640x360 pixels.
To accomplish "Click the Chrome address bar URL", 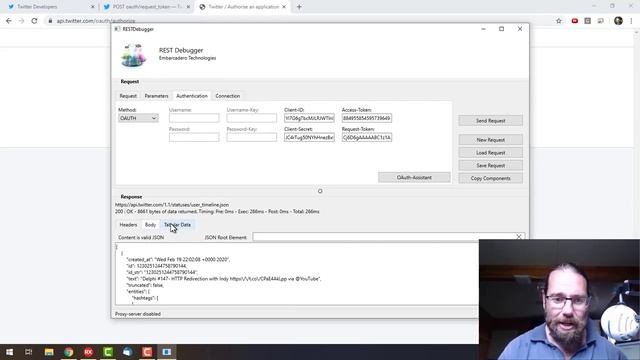I will pyautogui.click(x=96, y=21).
